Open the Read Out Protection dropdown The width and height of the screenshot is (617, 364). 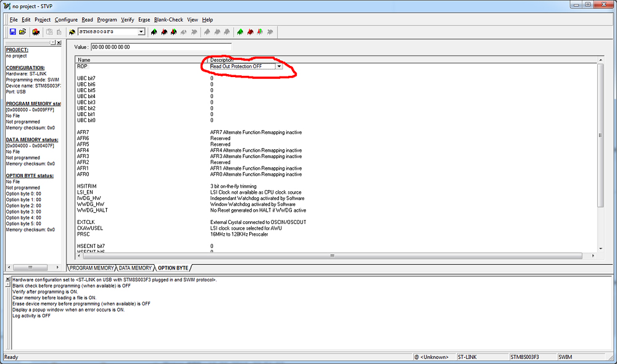tap(279, 66)
